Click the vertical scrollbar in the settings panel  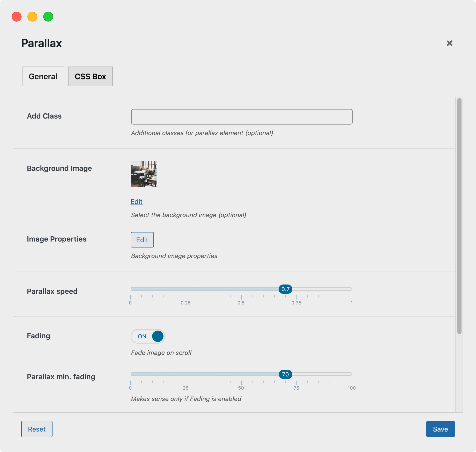coord(459,216)
